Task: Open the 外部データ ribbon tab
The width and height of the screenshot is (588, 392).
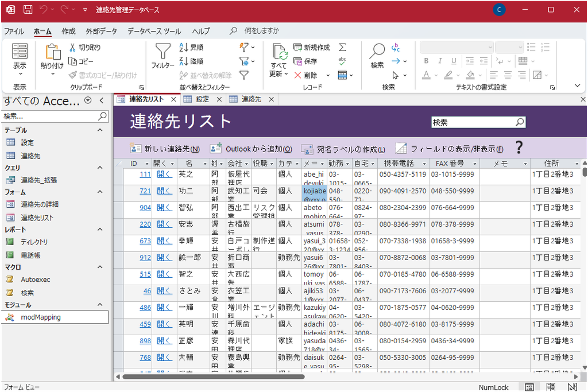Action: (101, 31)
